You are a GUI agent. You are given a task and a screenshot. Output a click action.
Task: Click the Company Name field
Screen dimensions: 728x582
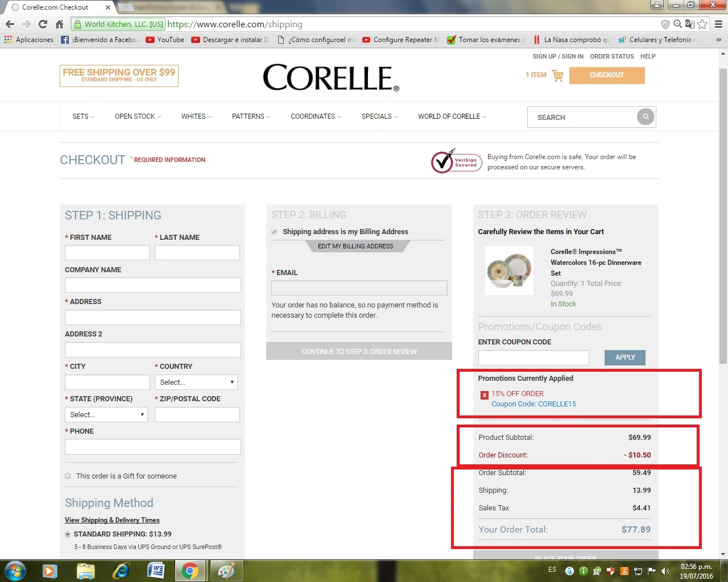pyautogui.click(x=153, y=285)
